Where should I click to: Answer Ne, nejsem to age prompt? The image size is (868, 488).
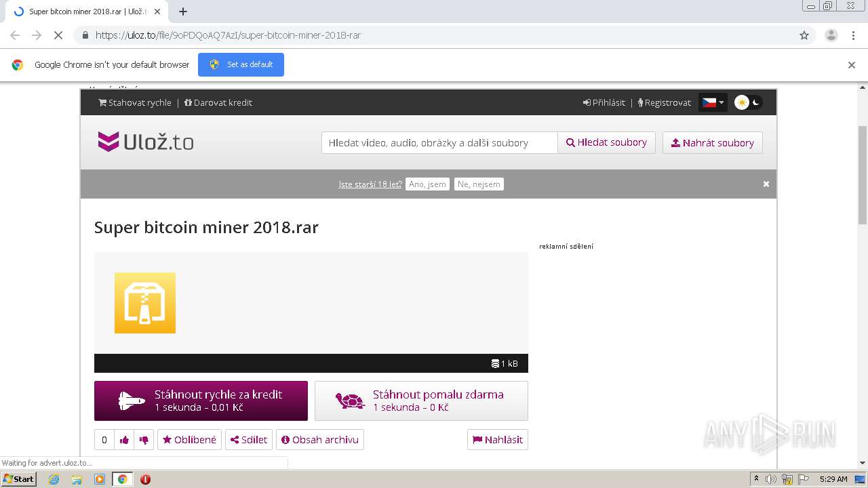click(x=479, y=184)
